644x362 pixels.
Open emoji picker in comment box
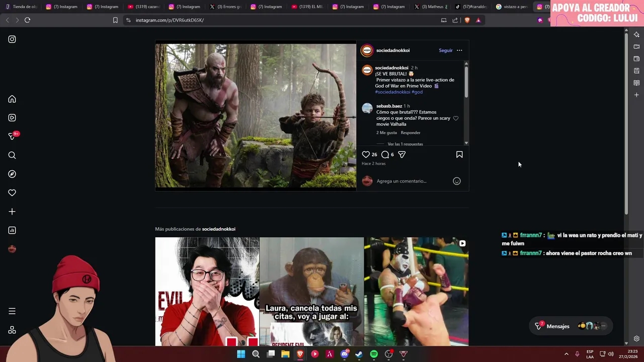(457, 181)
